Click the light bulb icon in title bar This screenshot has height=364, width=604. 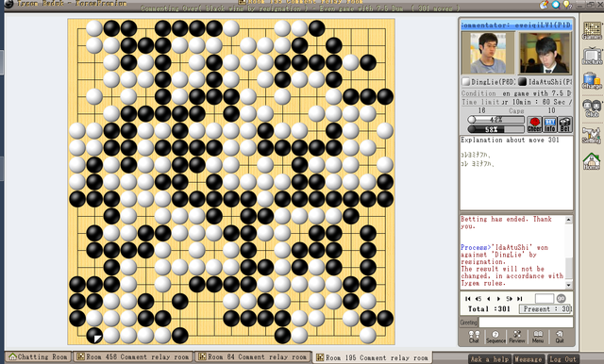[566, 5]
